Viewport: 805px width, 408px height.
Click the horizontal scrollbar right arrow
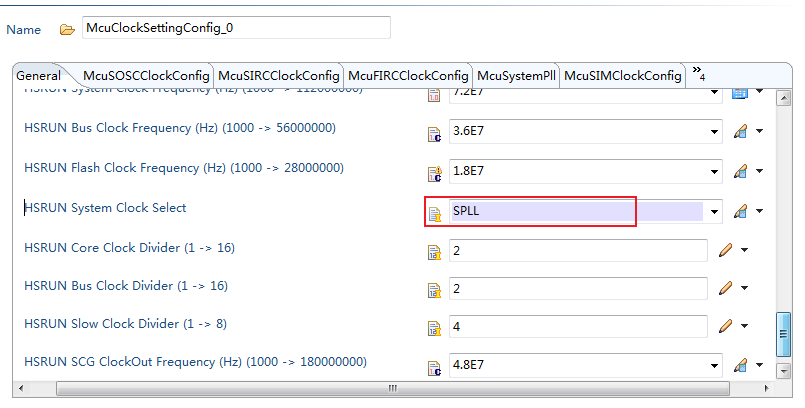tap(767, 388)
